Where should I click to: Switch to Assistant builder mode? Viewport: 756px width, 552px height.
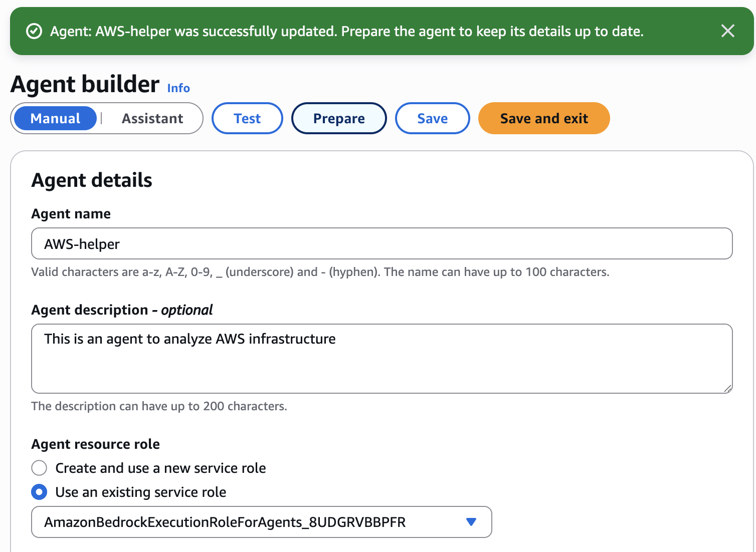coord(152,118)
